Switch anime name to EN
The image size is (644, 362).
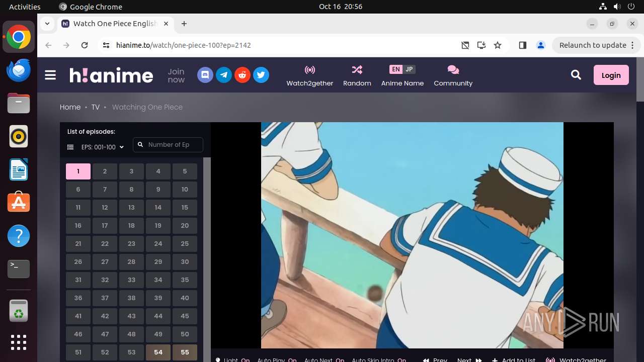(x=396, y=69)
